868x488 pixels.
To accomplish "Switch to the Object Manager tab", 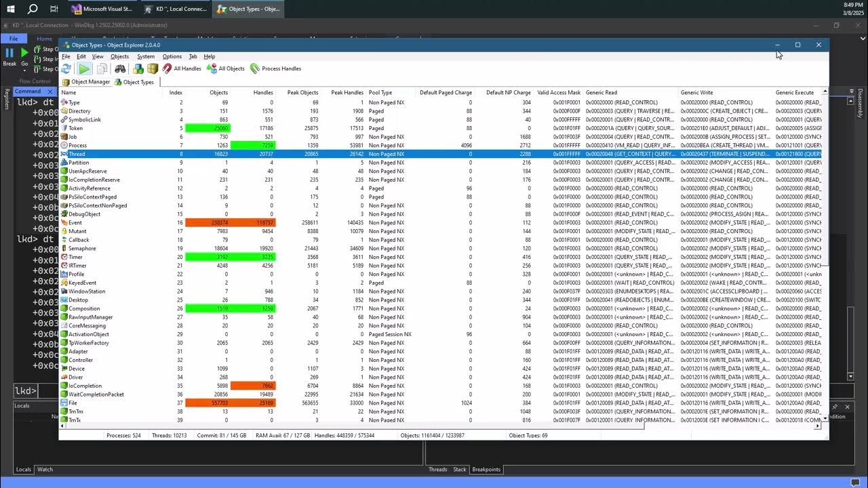I will pos(86,82).
